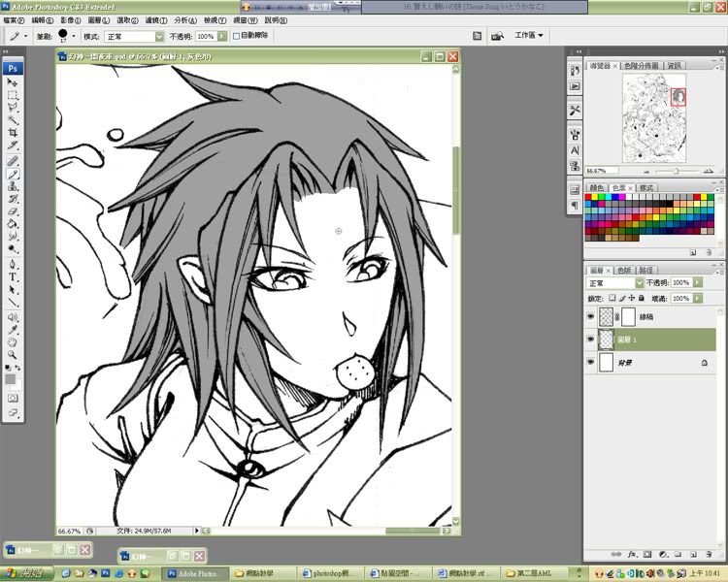Hide the 背景 layer
The width and height of the screenshot is (728, 582).
coord(590,362)
